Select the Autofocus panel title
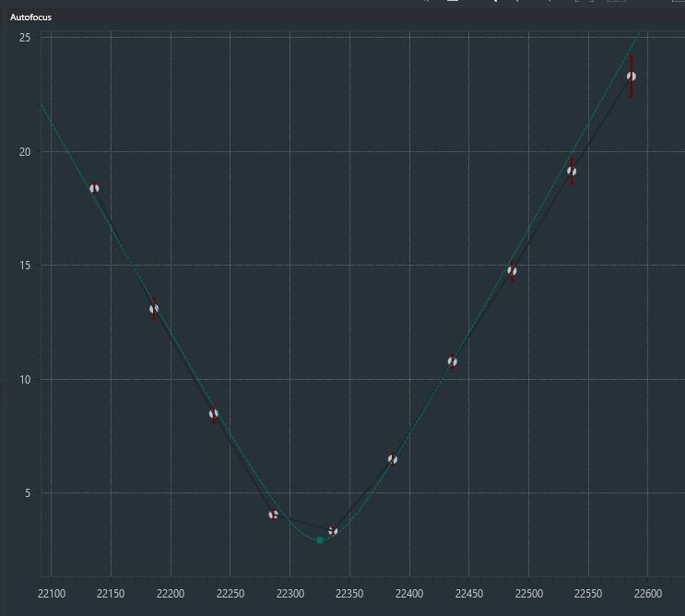The width and height of the screenshot is (685, 616). (30, 17)
